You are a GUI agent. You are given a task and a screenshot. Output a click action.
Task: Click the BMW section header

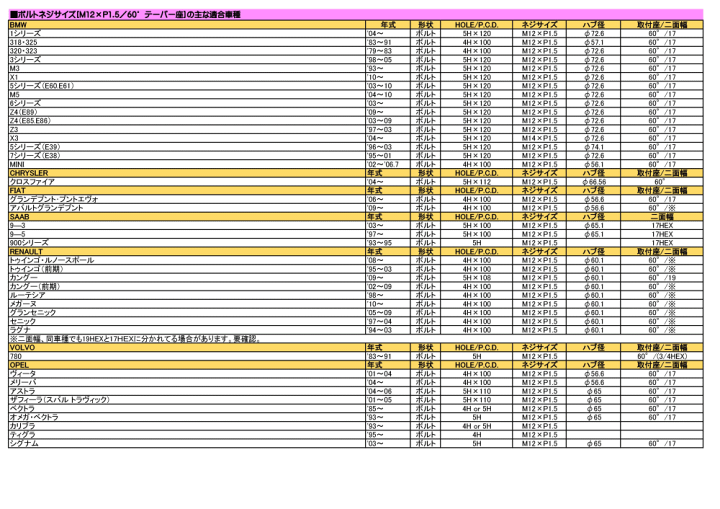(187, 25)
